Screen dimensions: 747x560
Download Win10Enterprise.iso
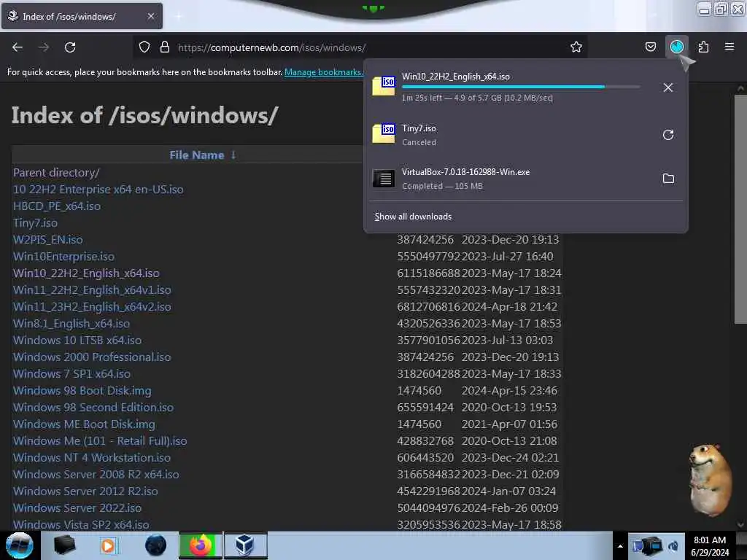tap(64, 256)
